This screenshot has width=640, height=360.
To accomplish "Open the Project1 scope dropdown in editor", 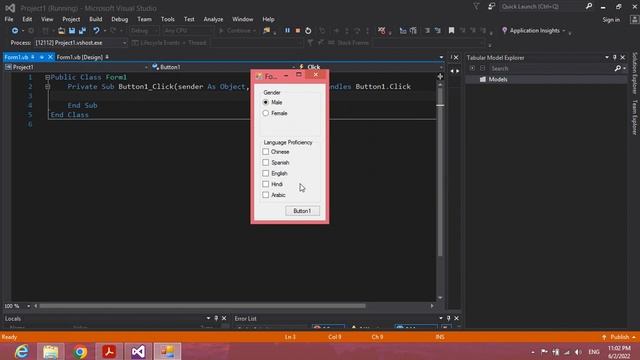I will [x=76, y=67].
